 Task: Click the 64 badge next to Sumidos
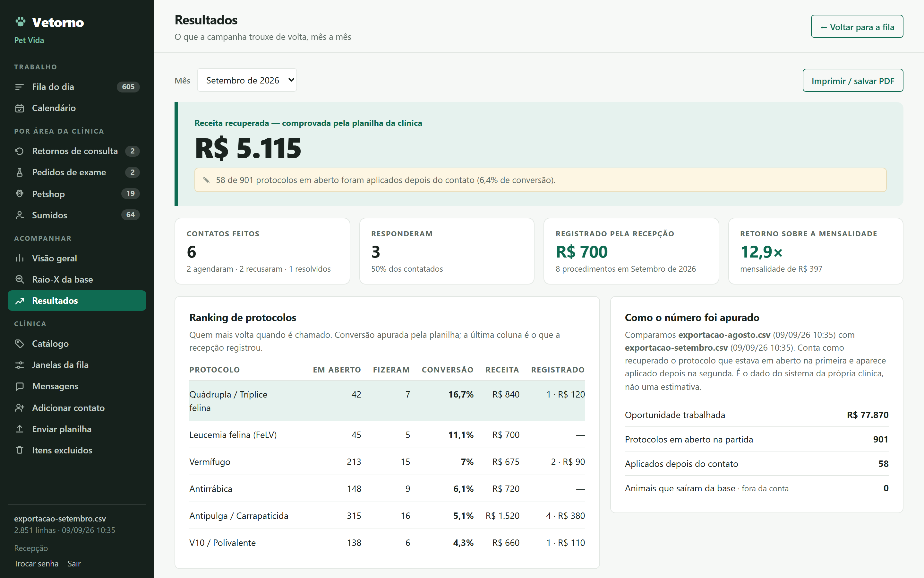click(131, 215)
